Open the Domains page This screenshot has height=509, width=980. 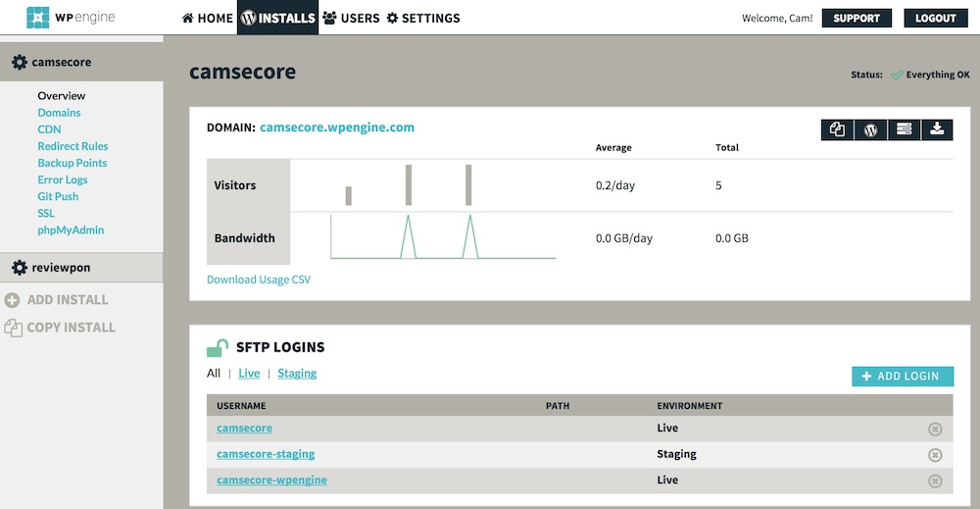pos(59,113)
